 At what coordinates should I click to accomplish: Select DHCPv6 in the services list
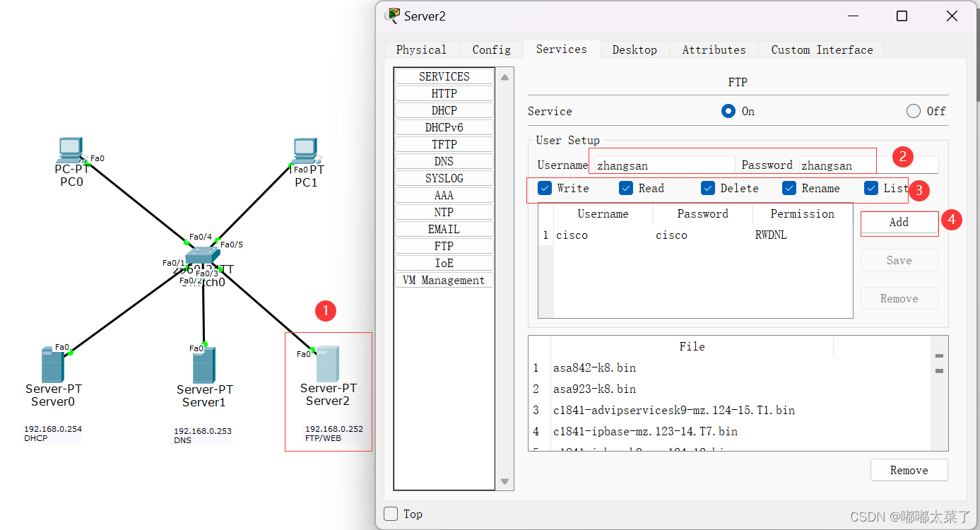pyautogui.click(x=444, y=127)
